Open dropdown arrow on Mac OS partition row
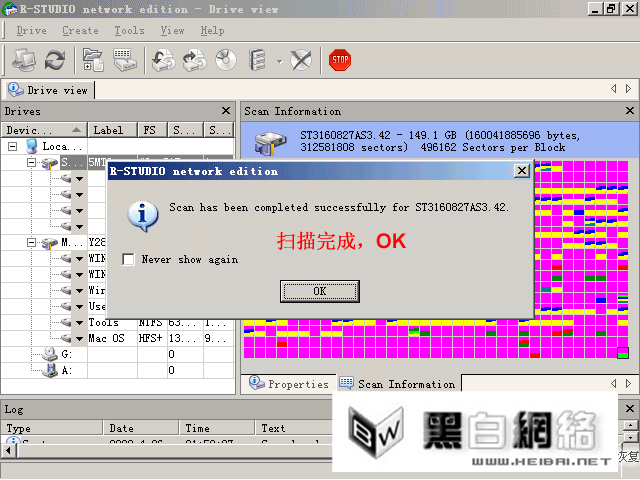The width and height of the screenshot is (640, 480). pos(80,338)
